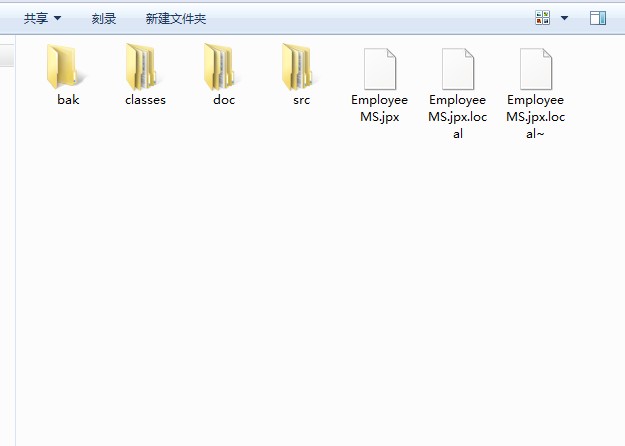Click the change view icon

coord(542,18)
